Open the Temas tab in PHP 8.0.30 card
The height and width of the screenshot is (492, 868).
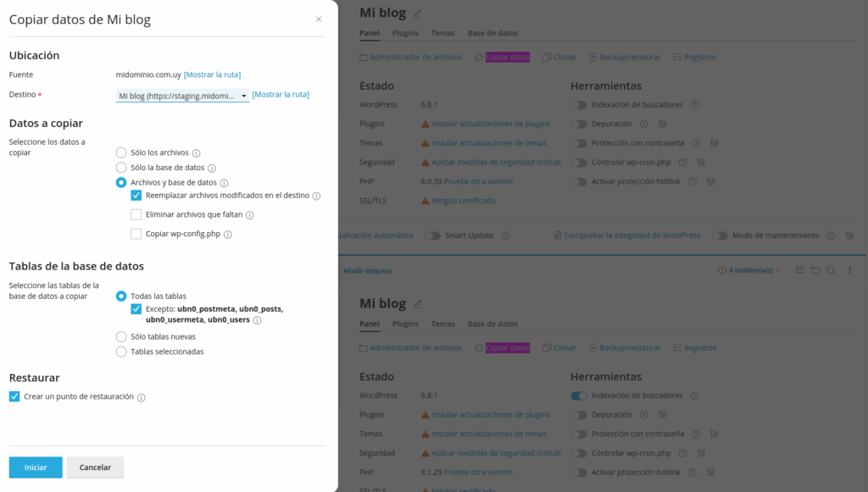[442, 33]
